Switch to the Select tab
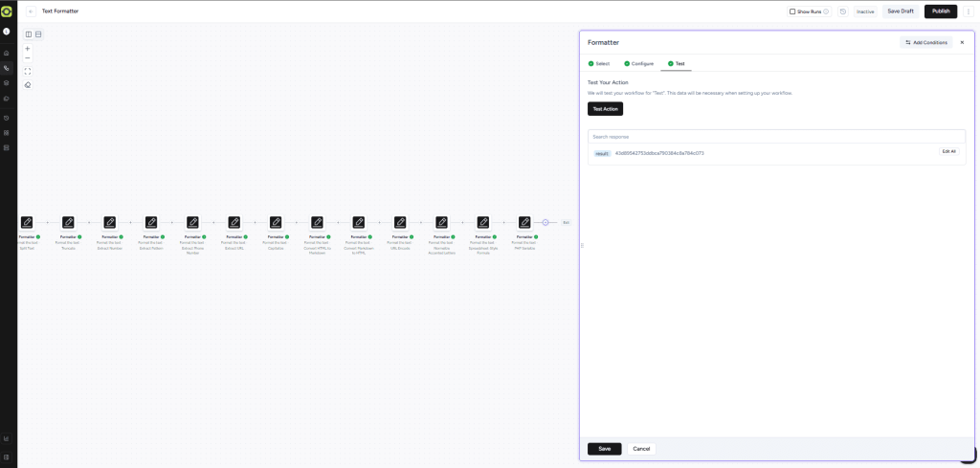 click(x=601, y=63)
